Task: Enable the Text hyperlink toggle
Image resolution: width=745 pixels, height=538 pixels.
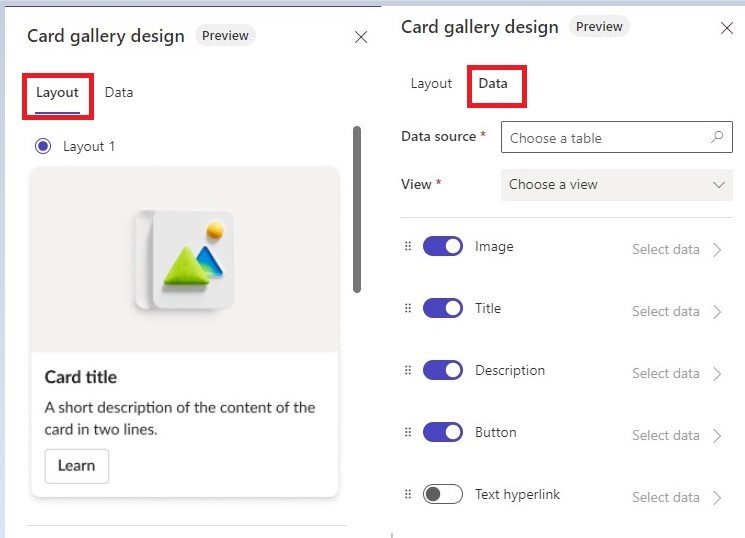Action: [443, 494]
